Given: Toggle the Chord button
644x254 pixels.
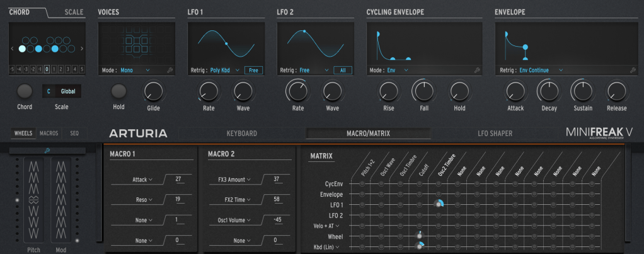Looking at the screenshot, I should point(25,91).
